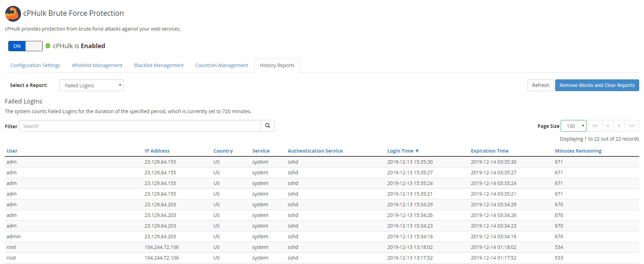Select the History Reports tab
The image size is (644, 264).
click(277, 65)
